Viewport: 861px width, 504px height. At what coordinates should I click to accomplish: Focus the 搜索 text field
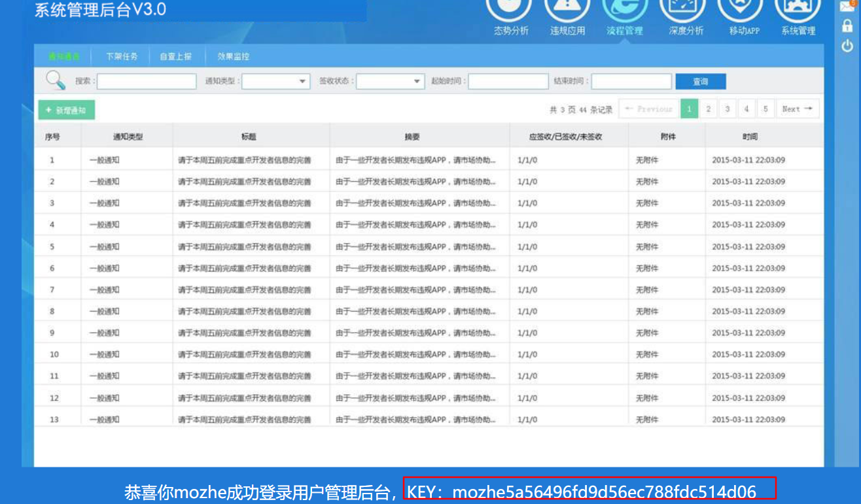point(147,81)
